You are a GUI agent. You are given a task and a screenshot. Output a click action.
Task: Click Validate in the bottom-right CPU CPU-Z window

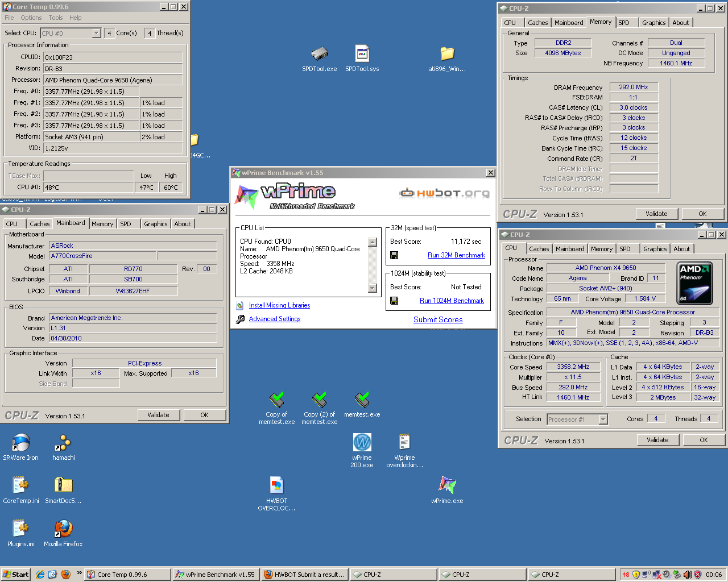pos(657,440)
